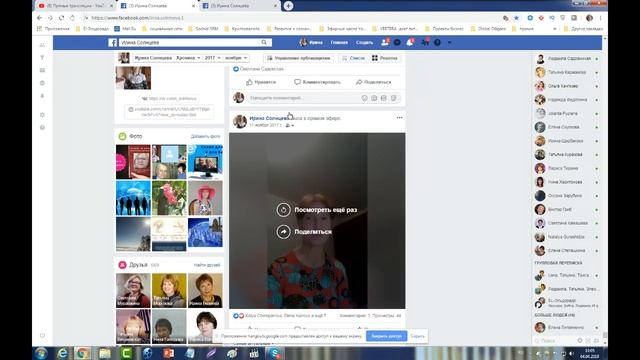Open the ноябрь month dropdown
This screenshot has height=360, width=640.
236,58
